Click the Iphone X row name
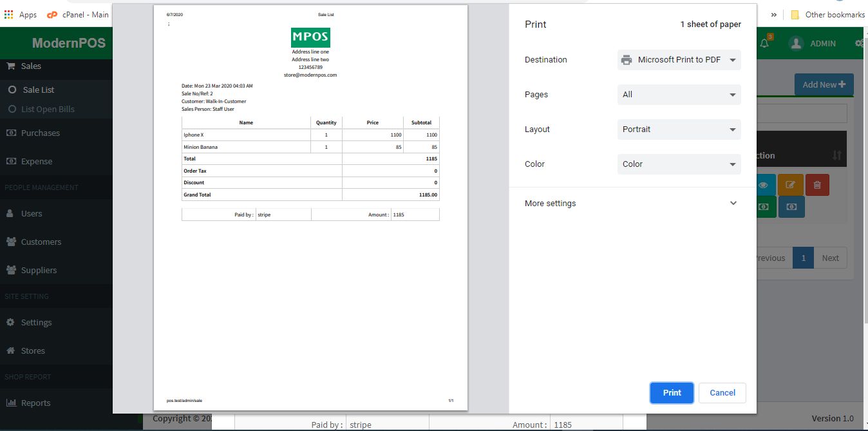 (x=193, y=135)
